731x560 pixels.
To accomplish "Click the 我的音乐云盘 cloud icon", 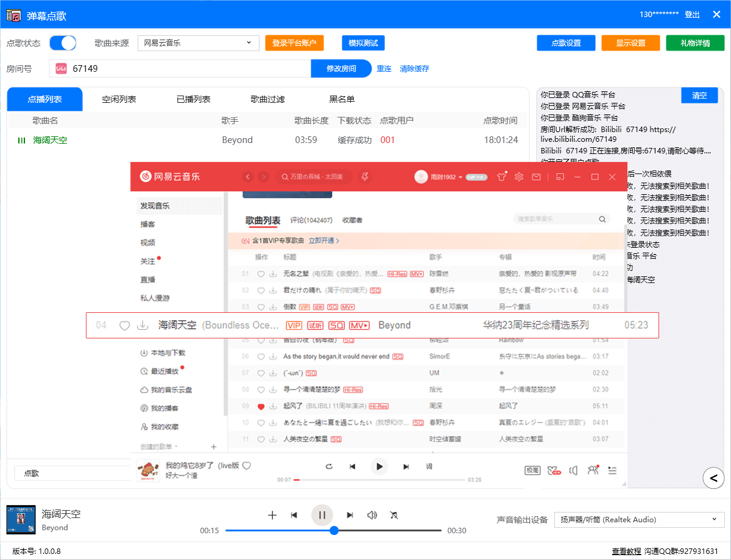I will pos(144,390).
